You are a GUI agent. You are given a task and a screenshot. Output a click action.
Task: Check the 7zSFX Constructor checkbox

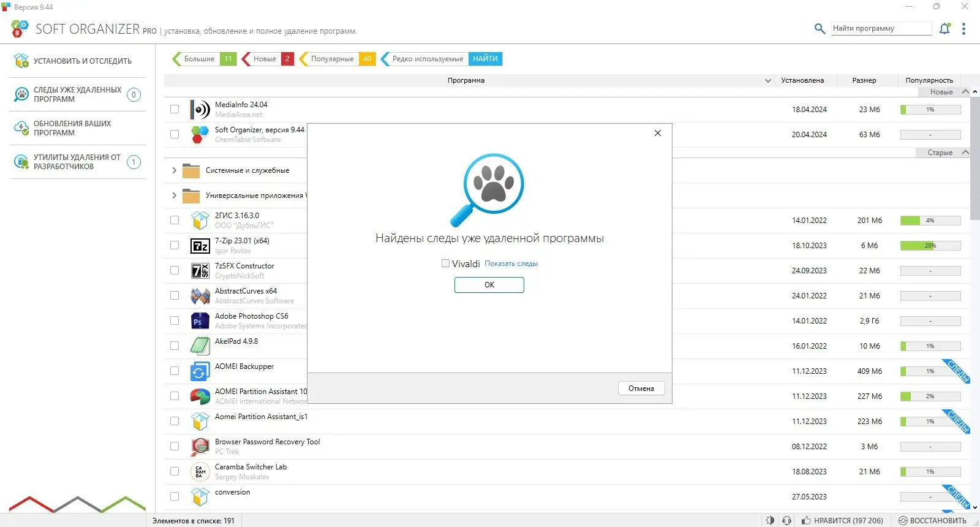(175, 271)
